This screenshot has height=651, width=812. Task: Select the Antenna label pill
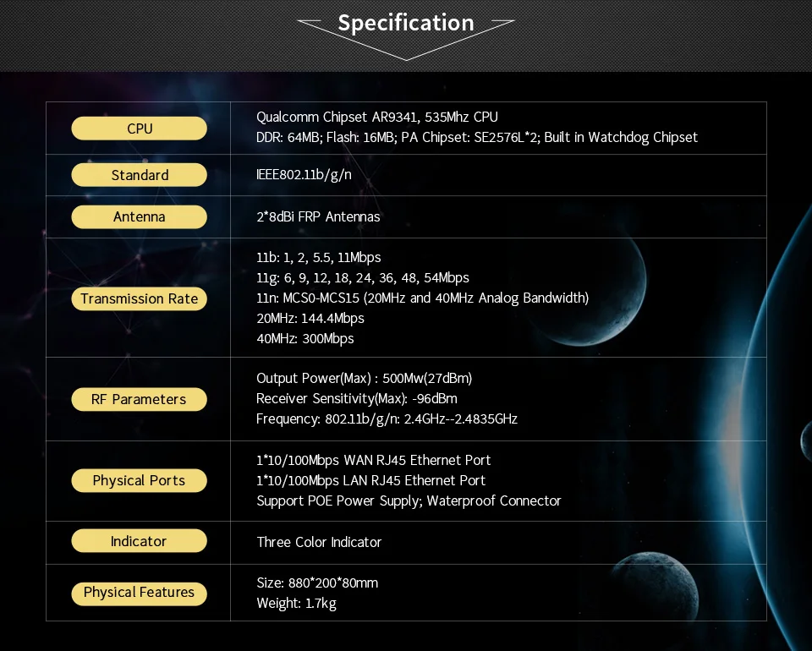pos(140,216)
